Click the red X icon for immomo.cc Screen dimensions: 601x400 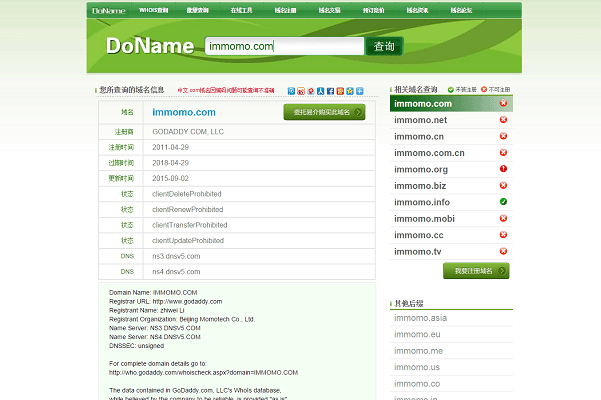pyautogui.click(x=503, y=234)
